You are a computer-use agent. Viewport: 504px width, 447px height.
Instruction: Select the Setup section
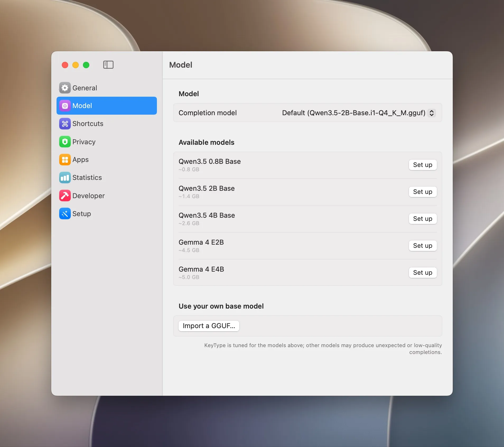tap(107, 213)
